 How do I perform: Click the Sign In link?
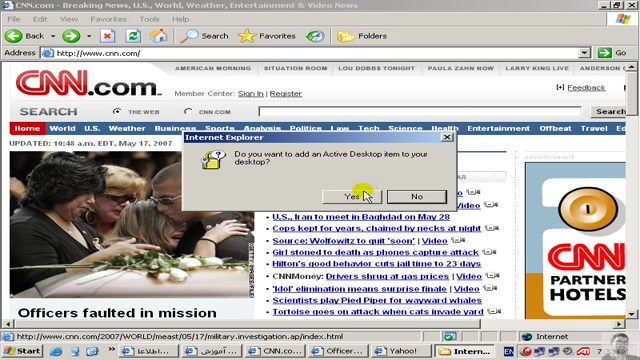click(x=251, y=93)
